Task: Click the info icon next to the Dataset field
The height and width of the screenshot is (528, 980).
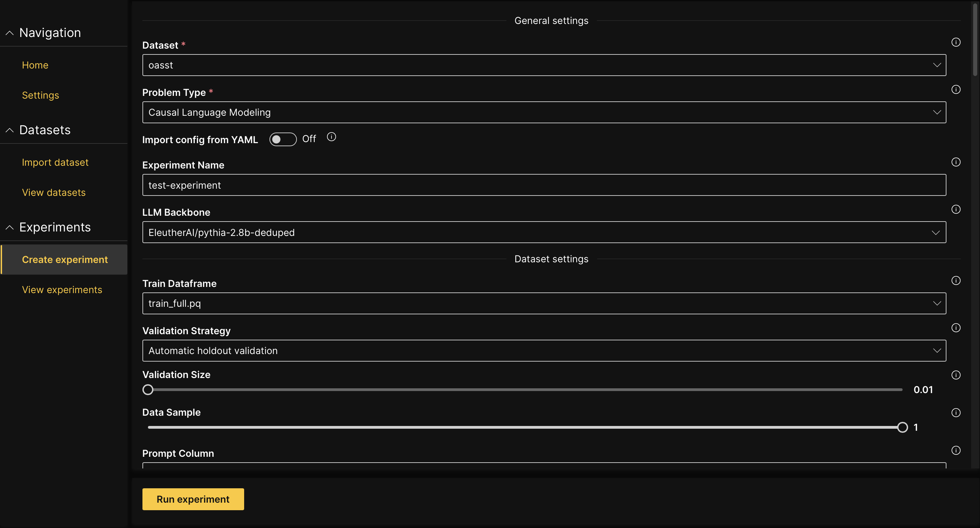Action: [x=956, y=42]
